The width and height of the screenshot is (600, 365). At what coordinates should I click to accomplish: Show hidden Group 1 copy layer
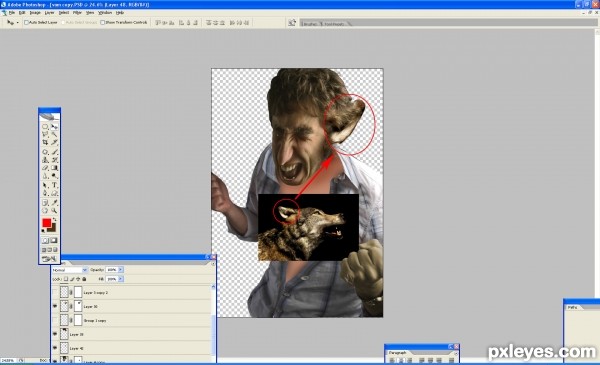click(x=55, y=321)
